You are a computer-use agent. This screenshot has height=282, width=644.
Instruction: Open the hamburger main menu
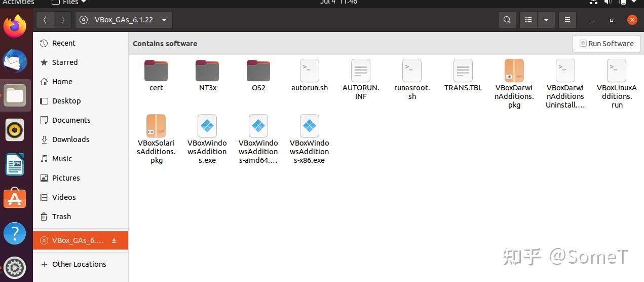tap(567, 20)
